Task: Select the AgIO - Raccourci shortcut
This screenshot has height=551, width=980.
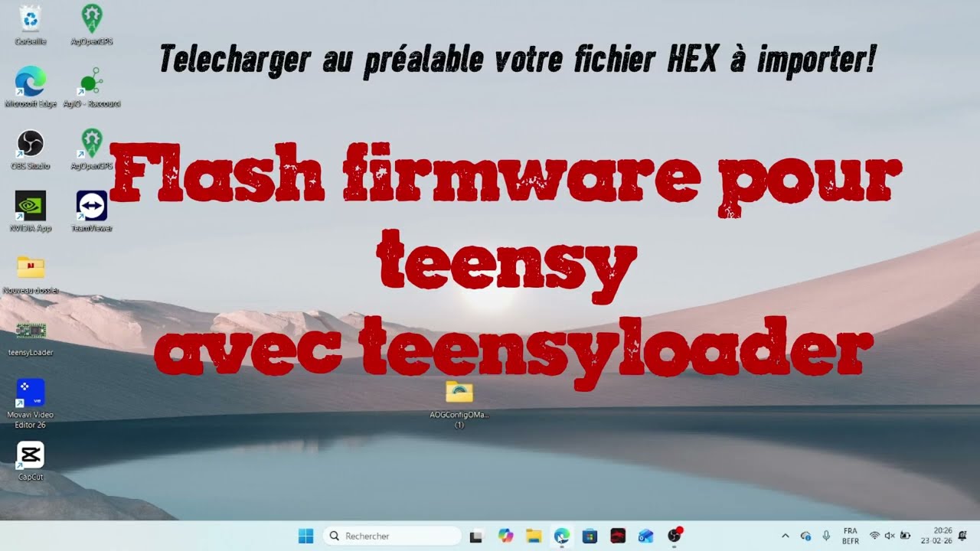Action: (92, 86)
